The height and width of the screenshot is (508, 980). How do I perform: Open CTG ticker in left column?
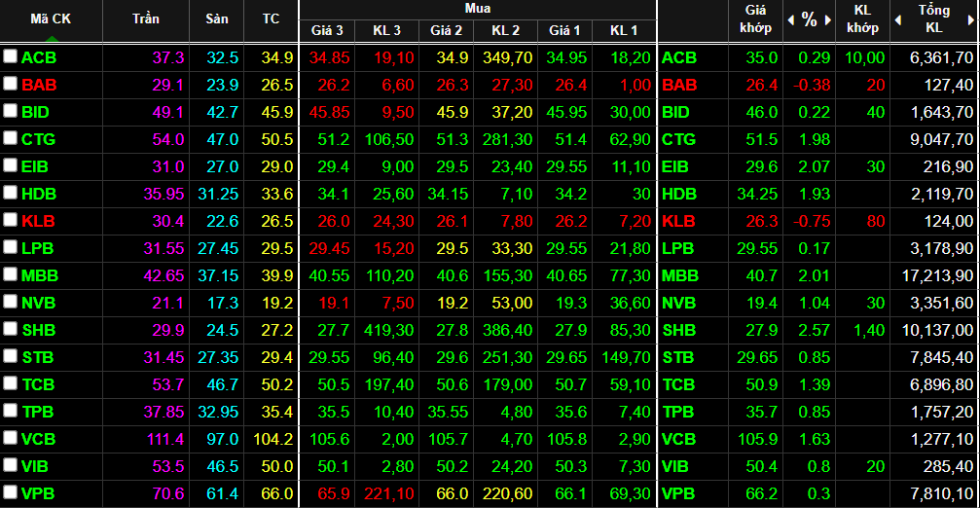click(x=39, y=139)
